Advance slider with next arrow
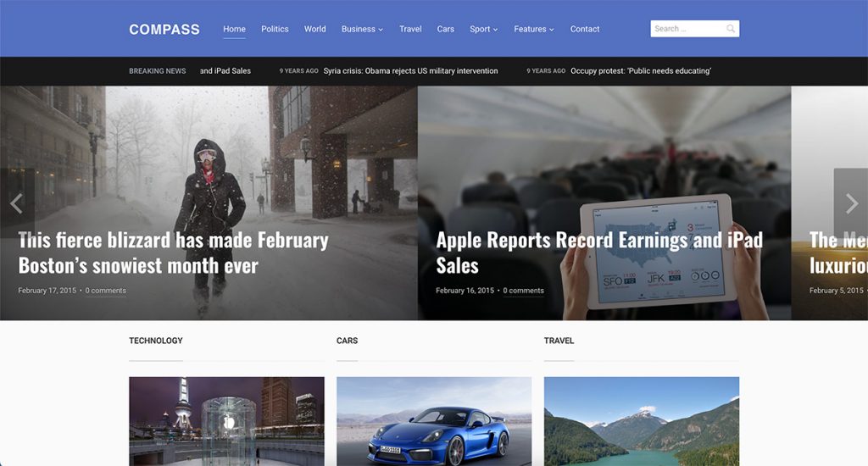 click(x=851, y=203)
